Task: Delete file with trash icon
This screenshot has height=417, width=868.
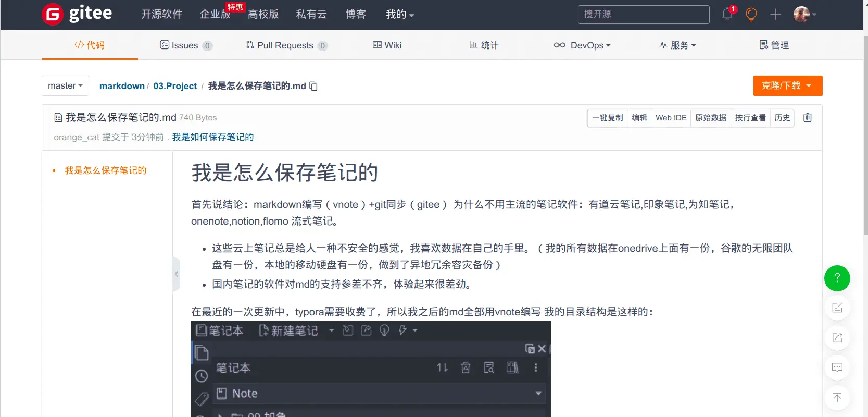Action: pos(808,117)
